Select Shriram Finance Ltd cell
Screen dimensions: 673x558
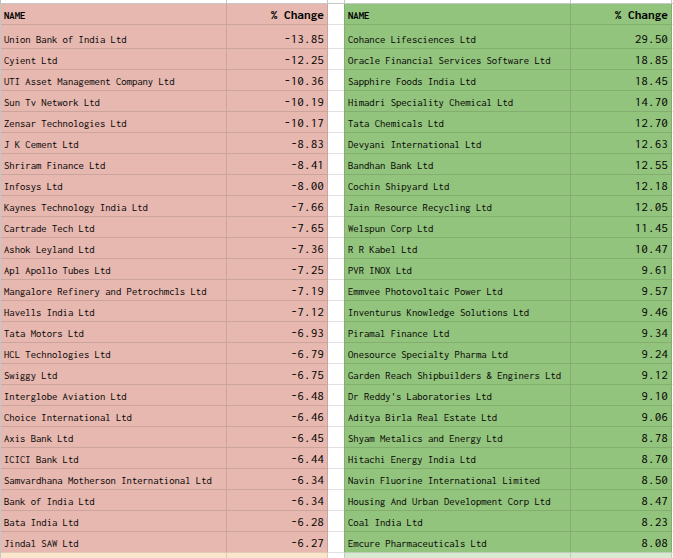pyautogui.click(x=113, y=166)
